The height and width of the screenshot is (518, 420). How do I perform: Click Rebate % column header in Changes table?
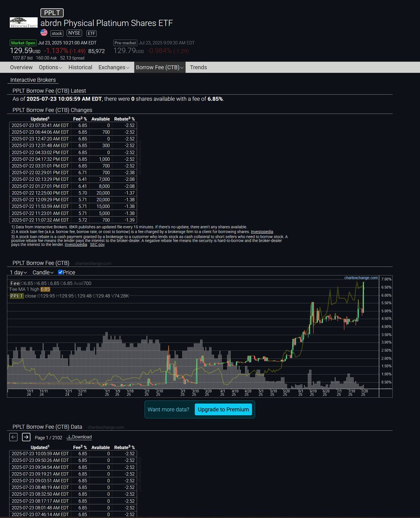click(x=124, y=119)
